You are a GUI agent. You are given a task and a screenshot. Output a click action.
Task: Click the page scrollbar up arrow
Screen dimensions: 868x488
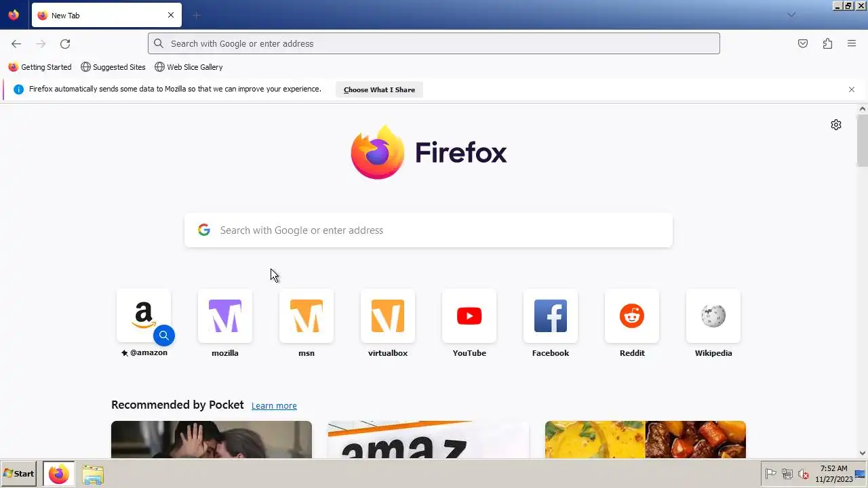[863, 109]
